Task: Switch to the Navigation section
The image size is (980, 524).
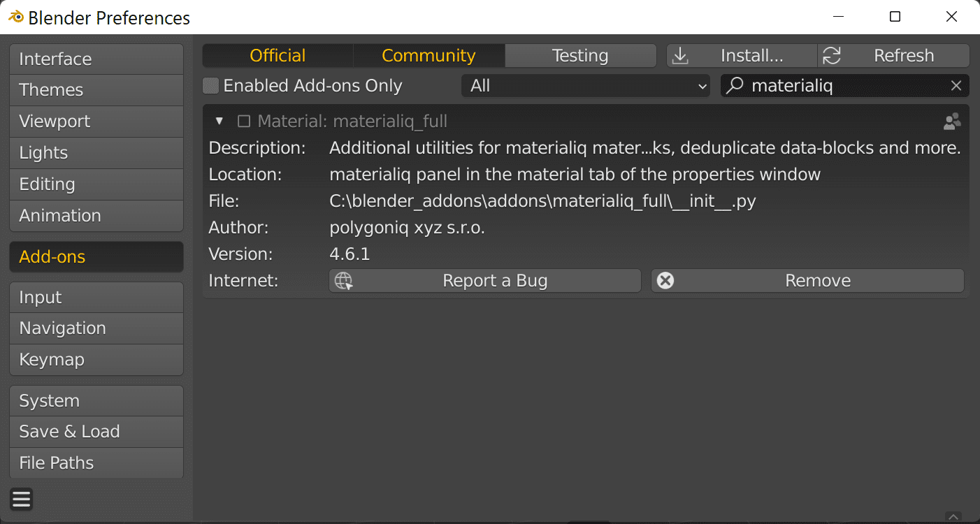Action: [96, 328]
